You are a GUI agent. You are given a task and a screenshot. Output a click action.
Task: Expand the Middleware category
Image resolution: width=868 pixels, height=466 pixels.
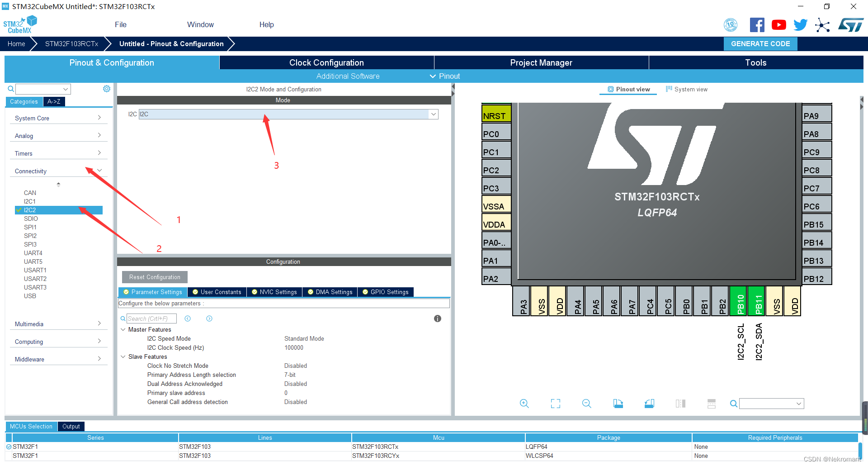(x=58, y=359)
